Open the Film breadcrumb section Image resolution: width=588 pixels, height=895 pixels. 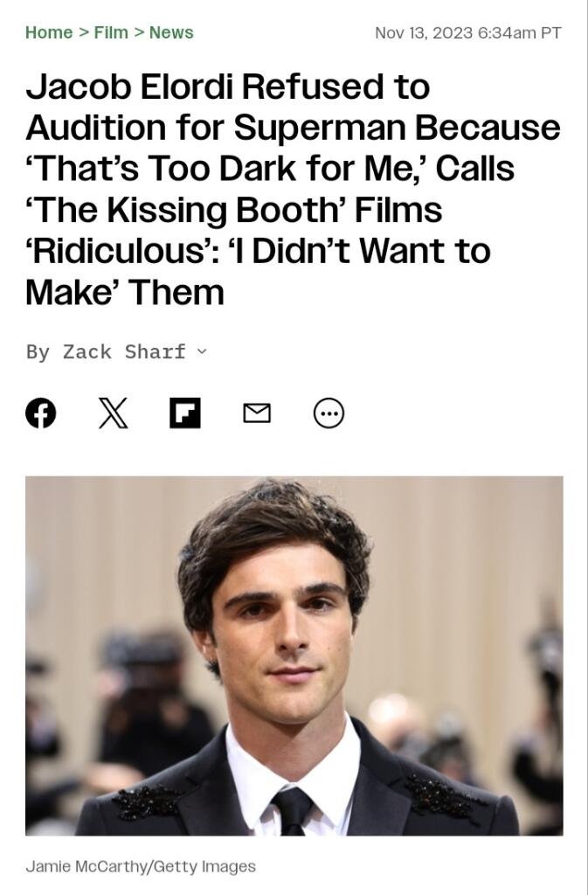[x=111, y=32]
